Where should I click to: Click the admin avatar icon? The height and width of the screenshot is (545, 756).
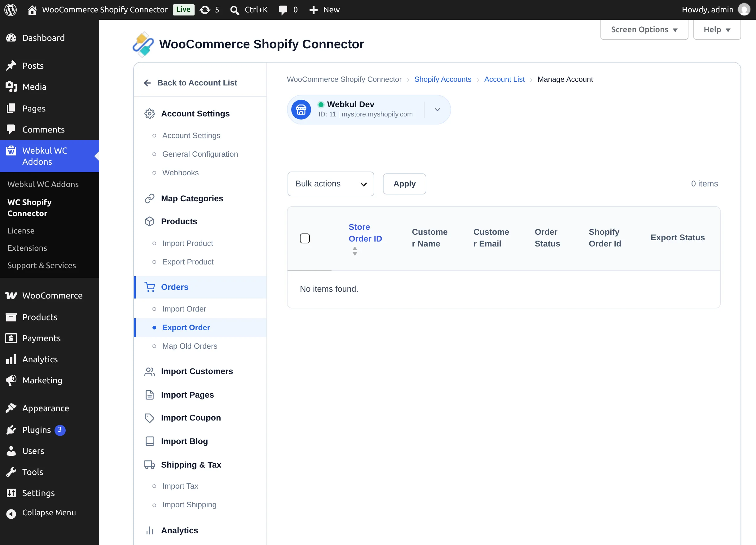pyautogui.click(x=744, y=10)
